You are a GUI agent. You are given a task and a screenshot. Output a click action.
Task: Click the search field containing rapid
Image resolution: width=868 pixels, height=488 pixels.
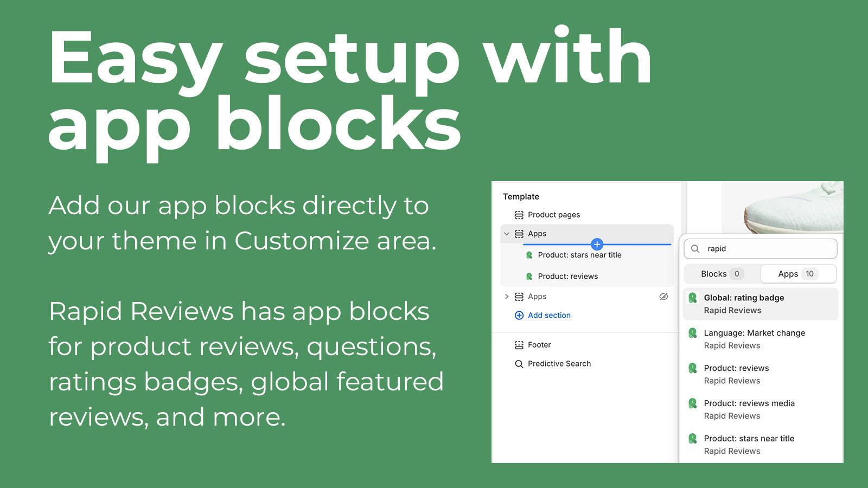[x=765, y=249]
